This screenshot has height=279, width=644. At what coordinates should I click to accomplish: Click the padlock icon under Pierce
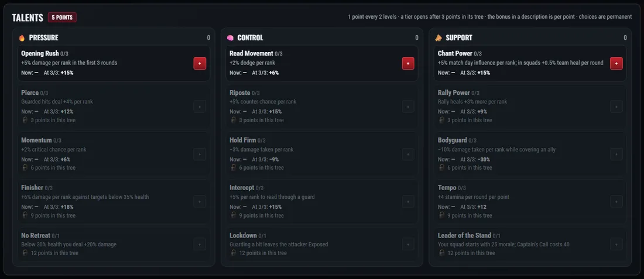(x=25, y=120)
